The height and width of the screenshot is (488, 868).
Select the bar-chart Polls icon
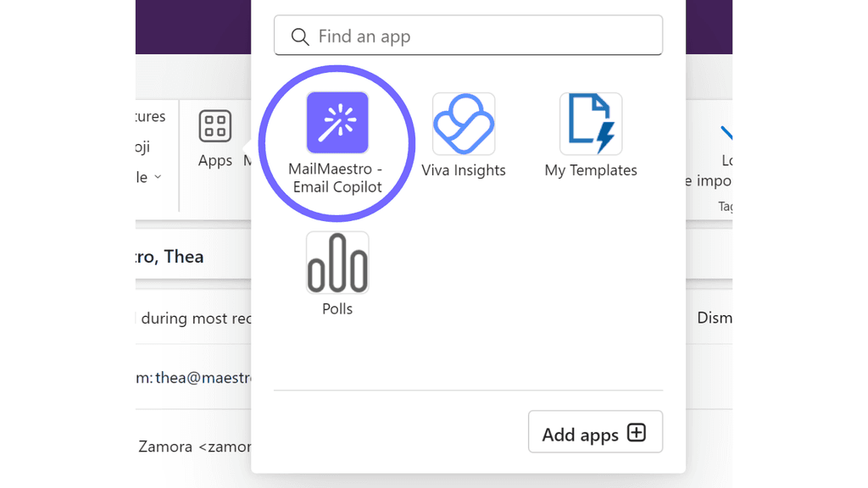[x=337, y=261]
